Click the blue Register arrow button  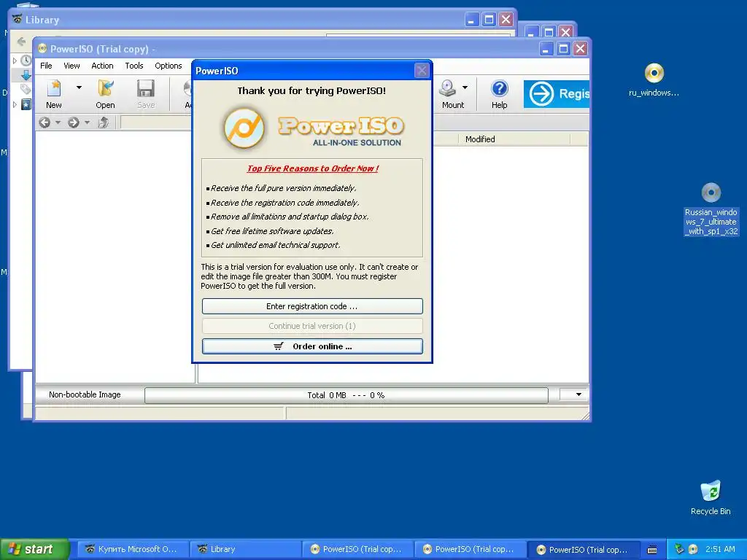557,94
